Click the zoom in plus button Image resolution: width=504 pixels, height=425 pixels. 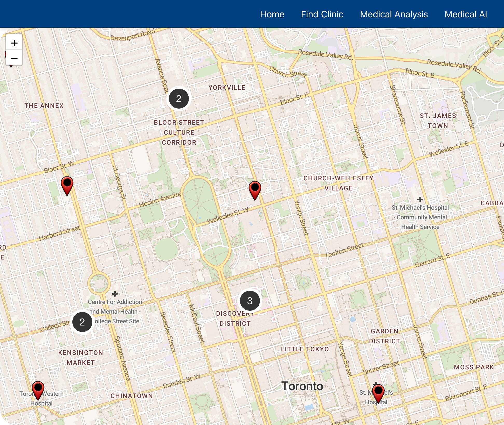pyautogui.click(x=14, y=43)
